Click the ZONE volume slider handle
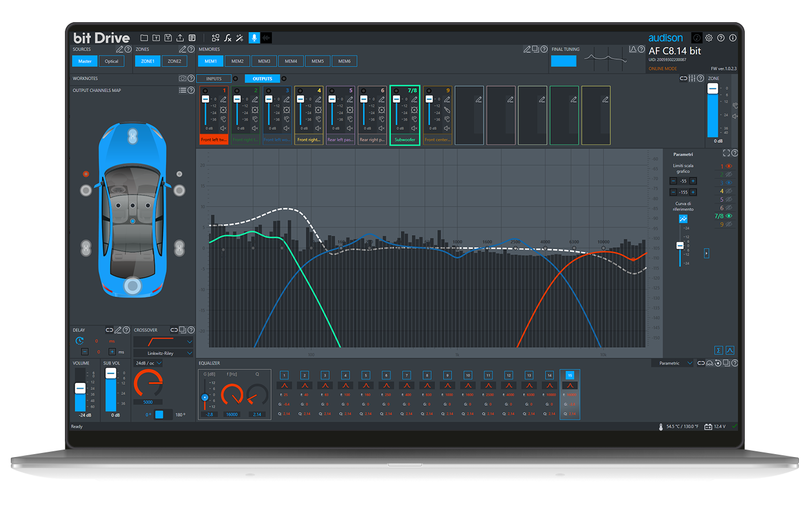The image size is (812, 519). (x=712, y=89)
